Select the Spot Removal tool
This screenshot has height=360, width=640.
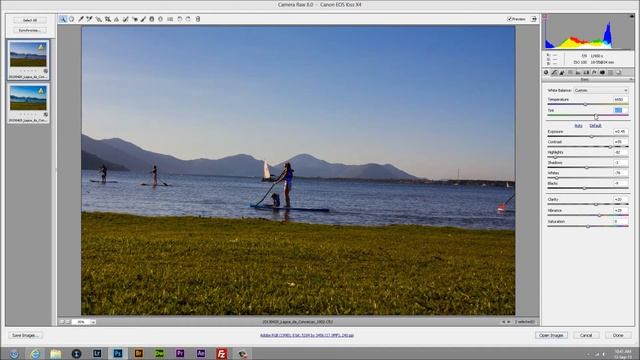(x=125, y=19)
